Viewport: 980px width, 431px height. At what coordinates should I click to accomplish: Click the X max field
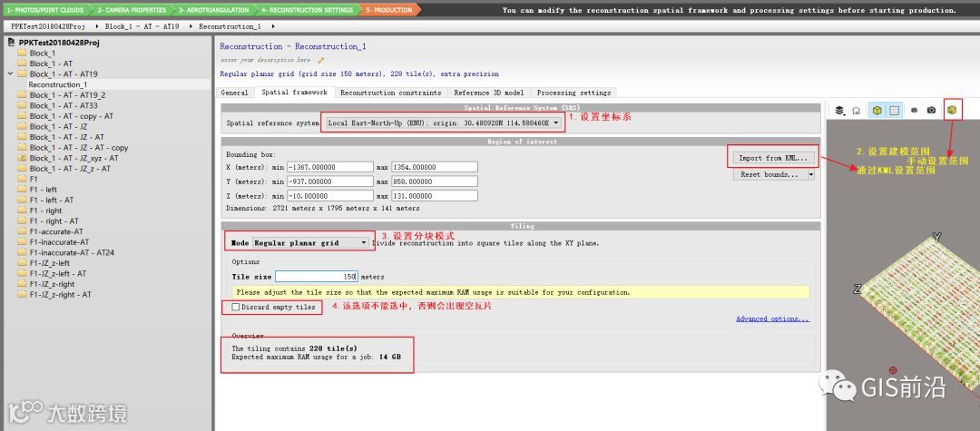point(435,167)
